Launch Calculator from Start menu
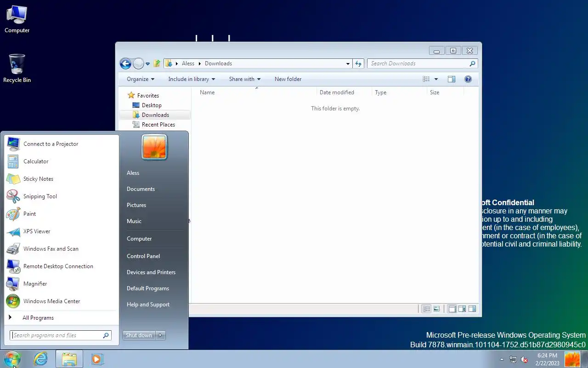 [x=61, y=161]
